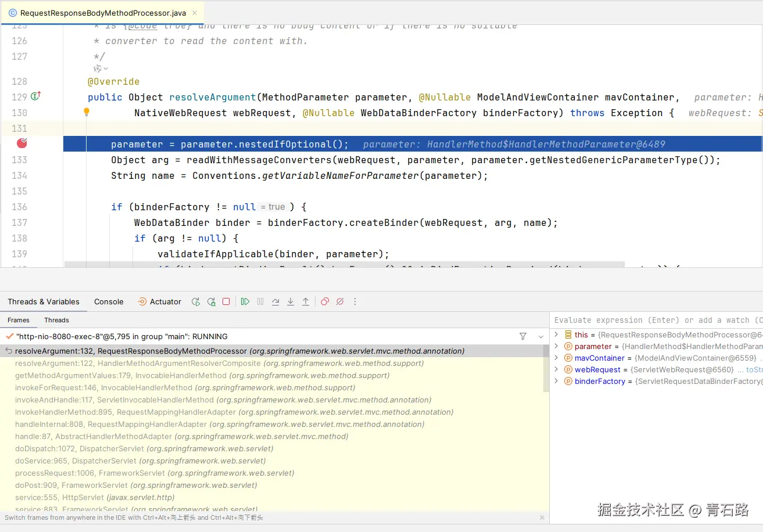Click the 'webRequest' variable P icon

tap(568, 369)
